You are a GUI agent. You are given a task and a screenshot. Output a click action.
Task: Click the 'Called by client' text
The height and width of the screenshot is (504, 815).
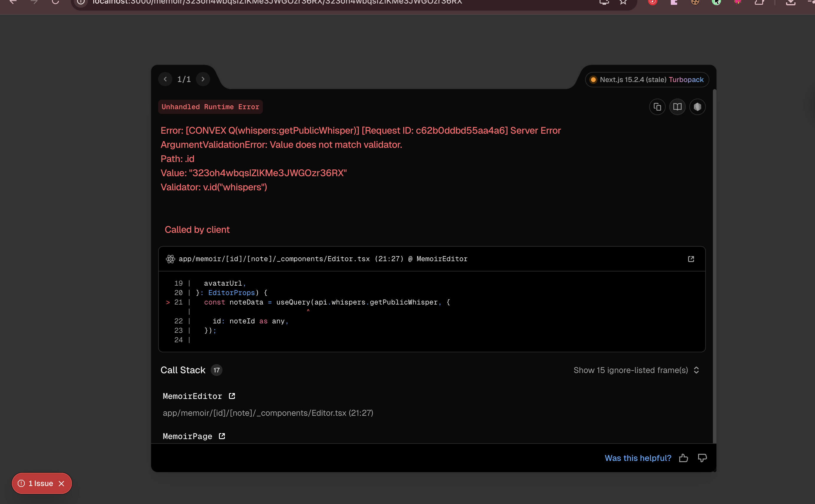pyautogui.click(x=197, y=230)
